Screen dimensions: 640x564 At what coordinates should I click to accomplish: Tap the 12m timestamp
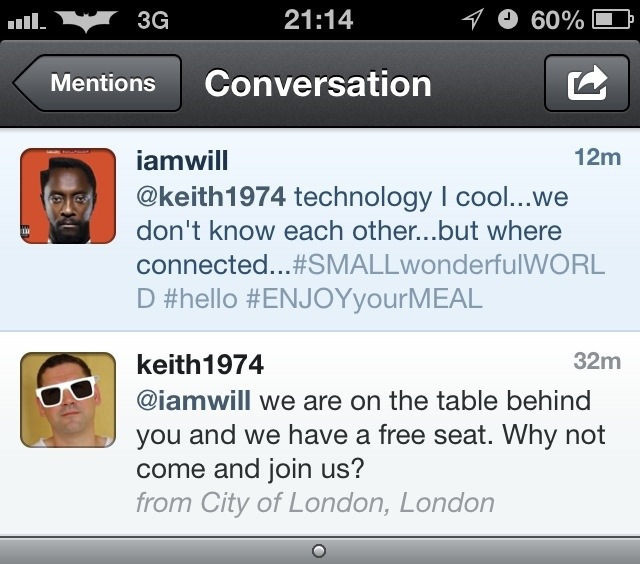click(597, 158)
